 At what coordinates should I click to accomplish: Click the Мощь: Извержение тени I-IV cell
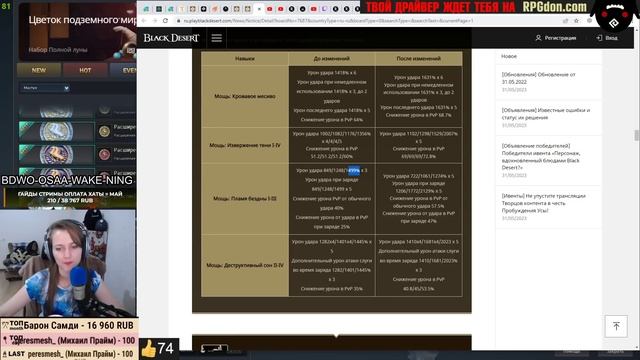[x=245, y=145]
